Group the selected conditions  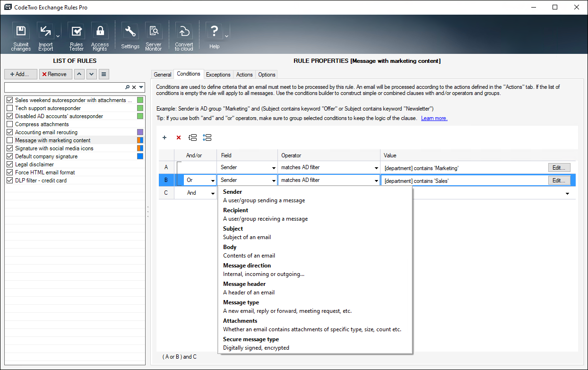tap(192, 138)
